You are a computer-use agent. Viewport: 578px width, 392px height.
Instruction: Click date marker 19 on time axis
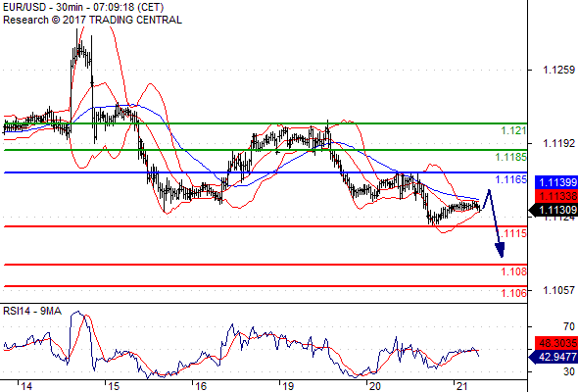tap(288, 386)
